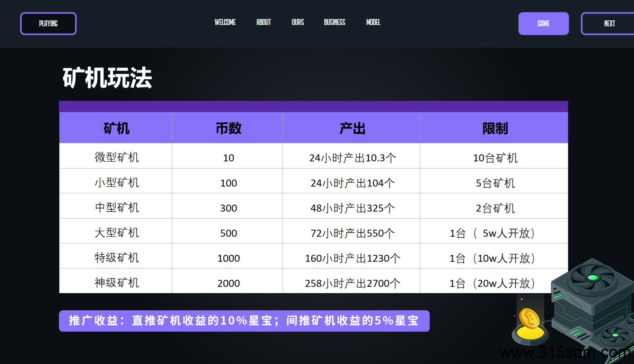Switch to the MODEL navigation item
The image size is (634, 364).
coord(373,22)
